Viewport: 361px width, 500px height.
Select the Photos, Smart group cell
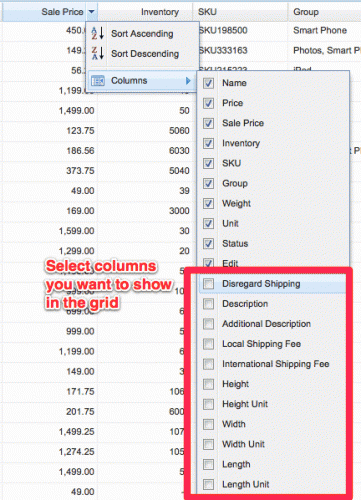pos(327,50)
